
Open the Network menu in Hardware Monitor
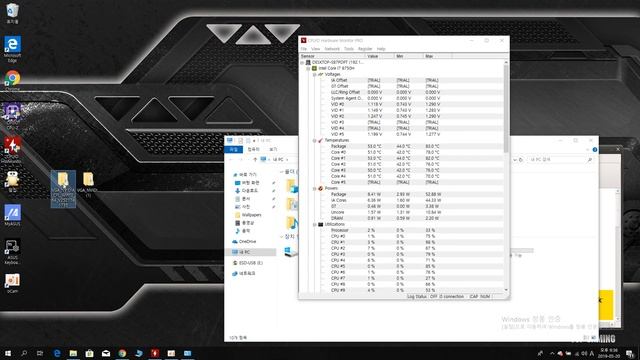tap(332, 49)
